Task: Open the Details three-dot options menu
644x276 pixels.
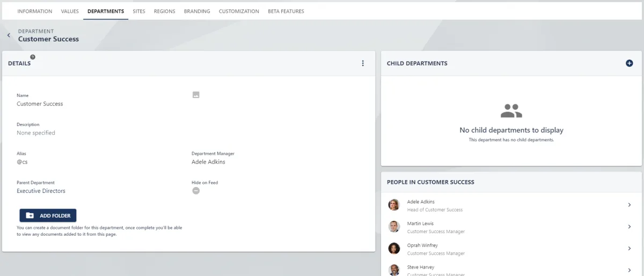Action: [363, 63]
